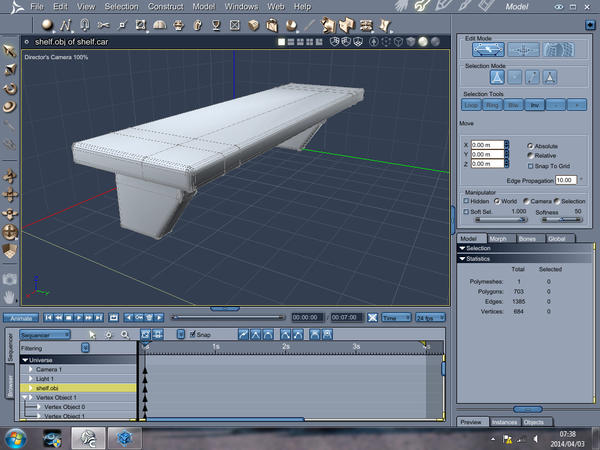
Task: Click the Animate button
Action: 19,317
